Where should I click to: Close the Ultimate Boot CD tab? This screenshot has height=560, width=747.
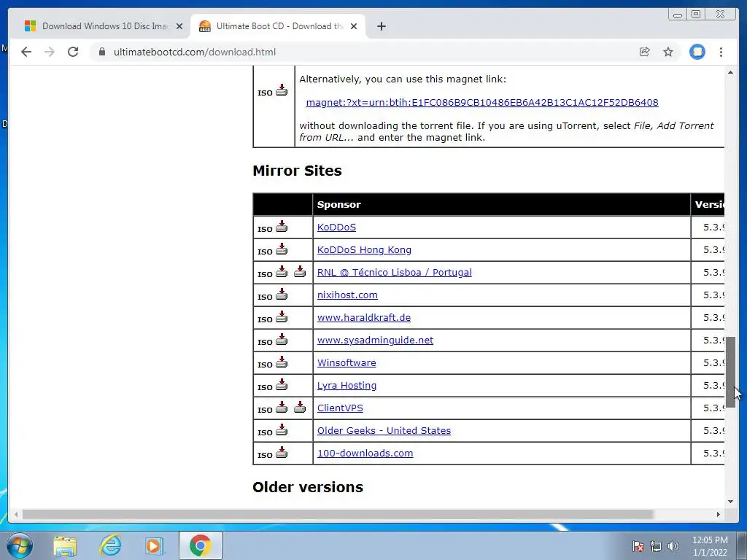click(x=354, y=26)
